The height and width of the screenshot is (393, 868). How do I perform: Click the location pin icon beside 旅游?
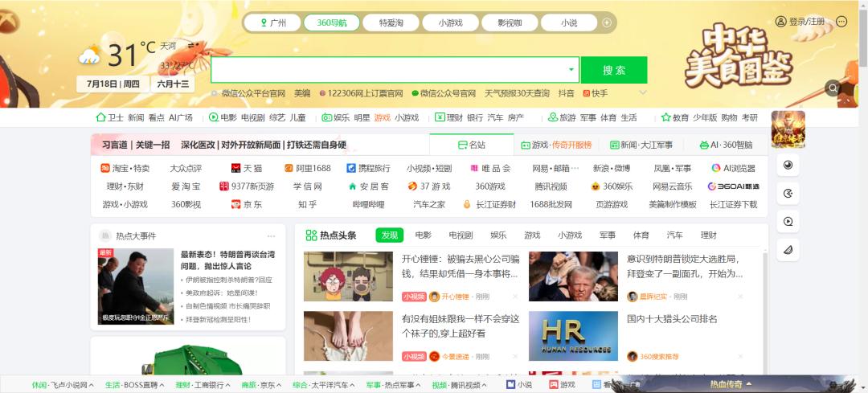click(552, 117)
